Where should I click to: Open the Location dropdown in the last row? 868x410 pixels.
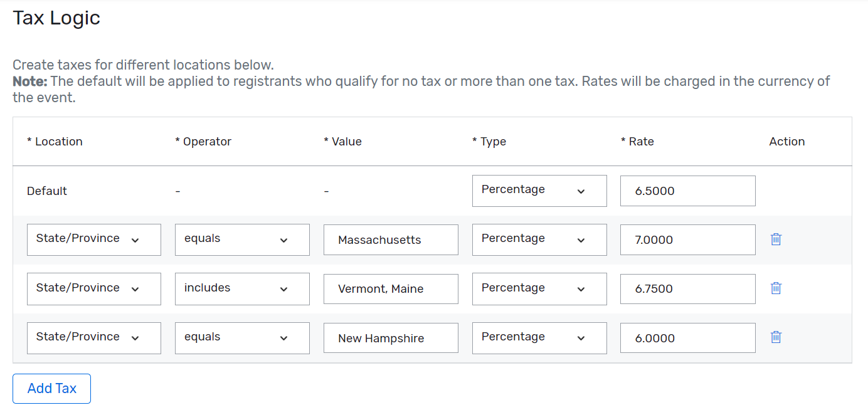[93, 337]
